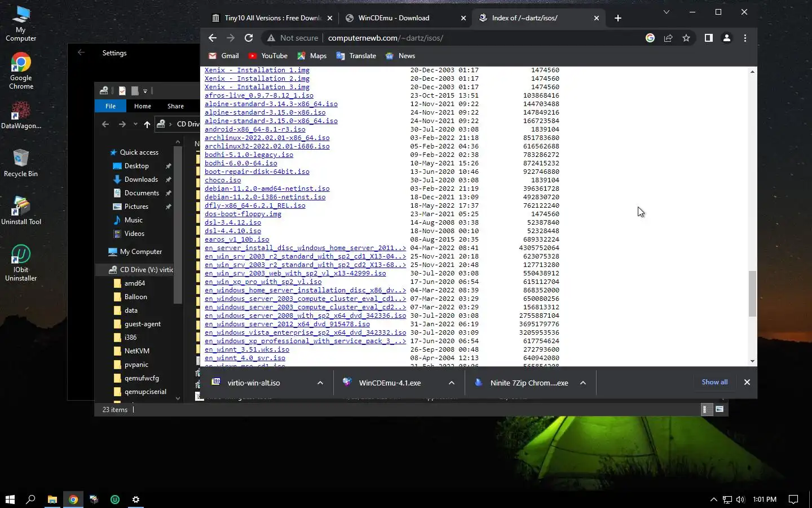
Task: Open File tab in File Explorer
Action: [x=111, y=106]
